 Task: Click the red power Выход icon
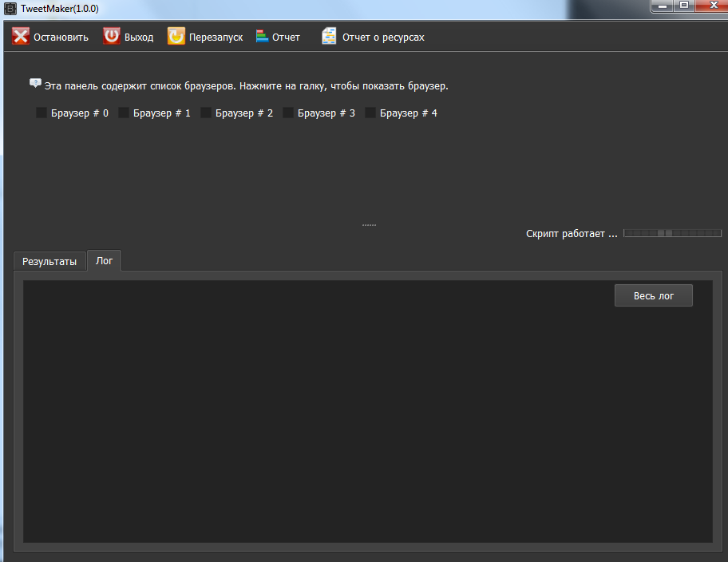point(112,37)
